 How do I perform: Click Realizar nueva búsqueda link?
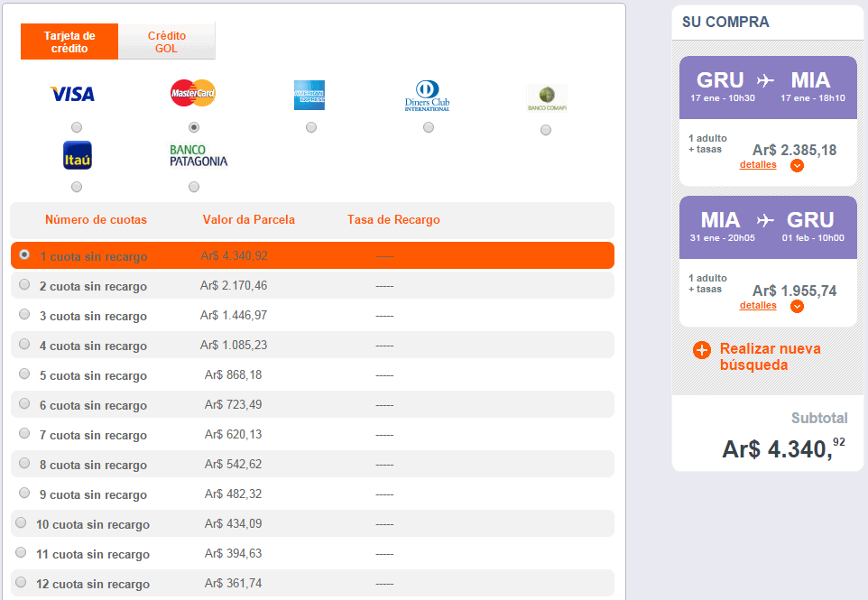(770, 356)
